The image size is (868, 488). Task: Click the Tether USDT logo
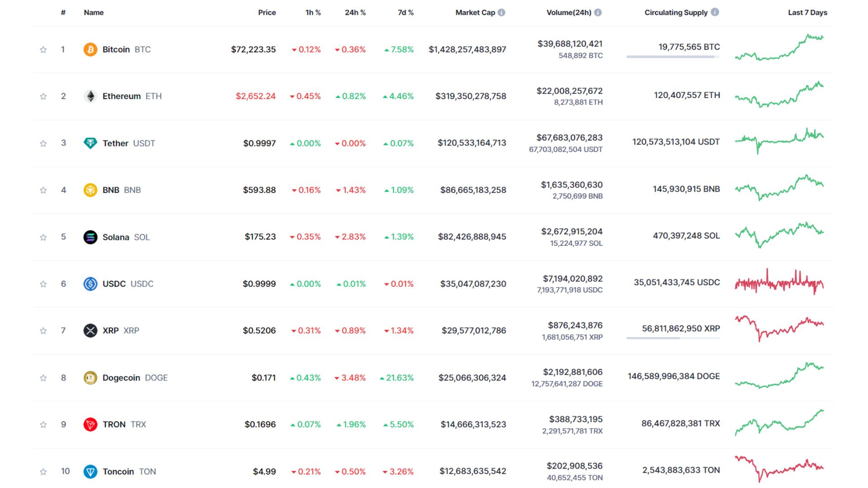click(x=90, y=143)
